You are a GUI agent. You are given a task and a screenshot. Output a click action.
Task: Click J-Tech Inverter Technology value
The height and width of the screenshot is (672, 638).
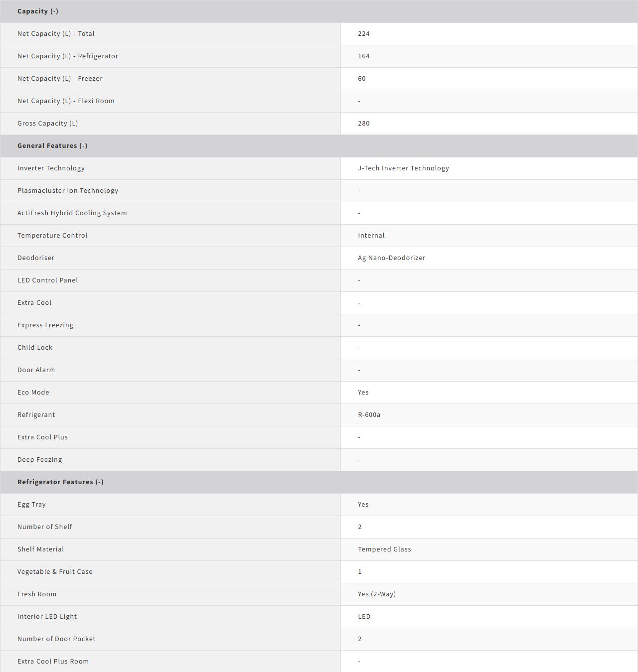(403, 168)
